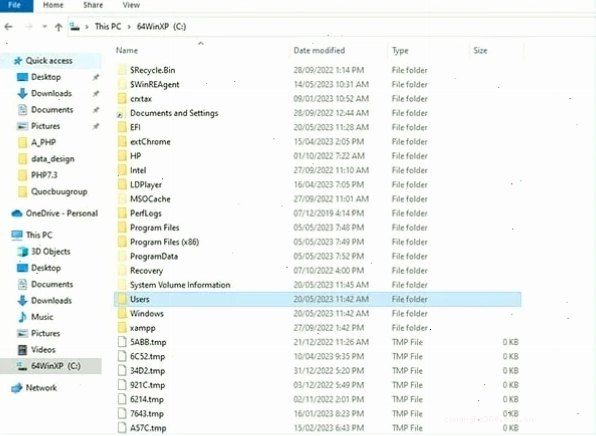Select the ProgramData folder name
Image resolution: width=596 pixels, height=436 pixels.
[154, 257]
